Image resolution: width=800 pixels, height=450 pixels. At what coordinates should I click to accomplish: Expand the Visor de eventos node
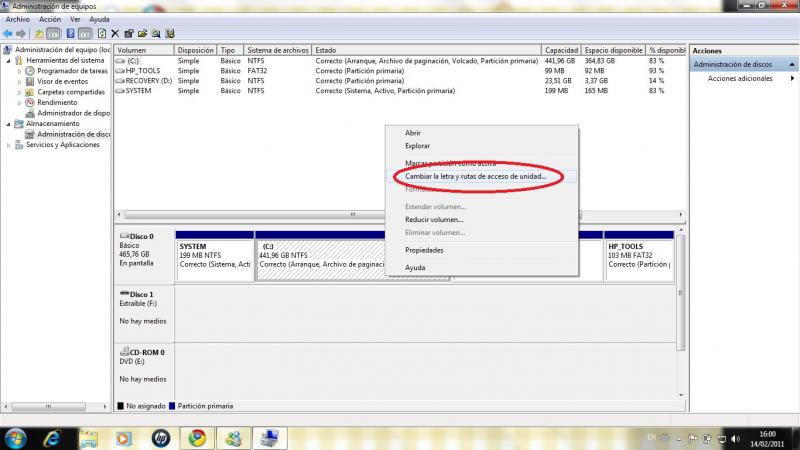20,82
